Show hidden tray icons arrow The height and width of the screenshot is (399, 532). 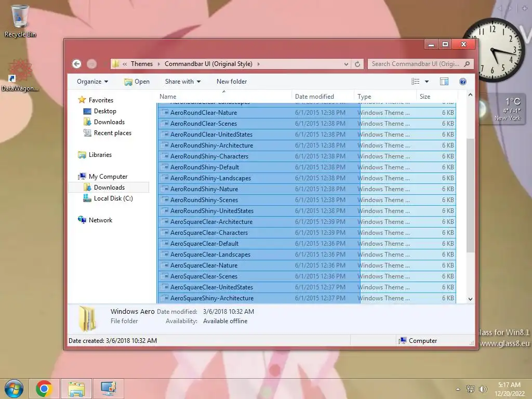point(458,389)
